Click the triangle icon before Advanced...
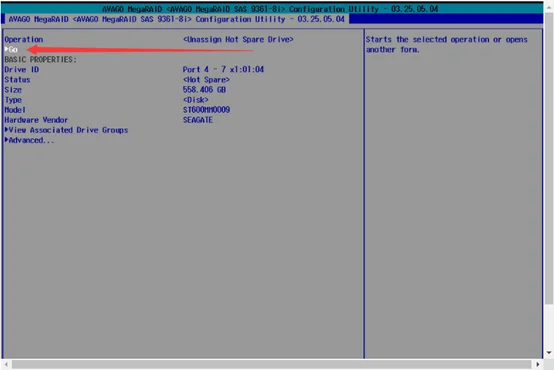The height and width of the screenshot is (370, 554). [x=6, y=140]
